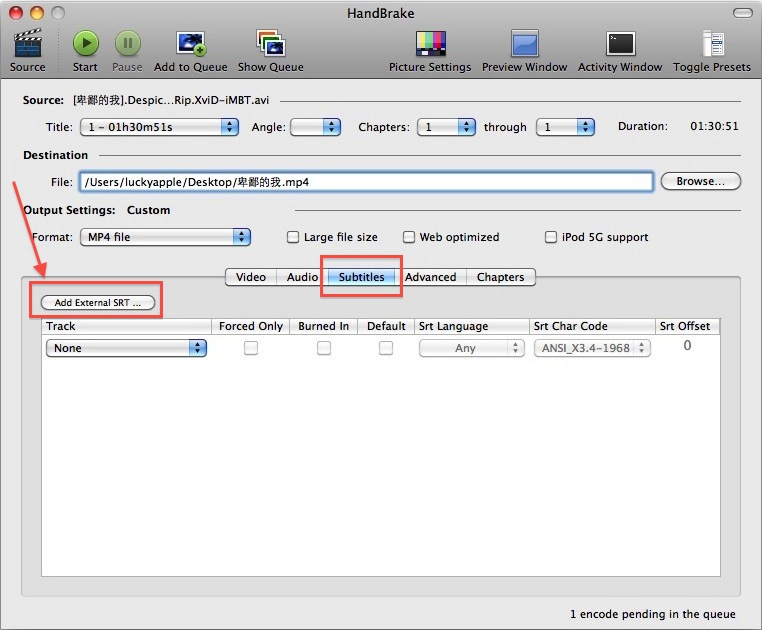The image size is (762, 630).
Task: Open the Track dropdown showing None
Action: pos(126,348)
